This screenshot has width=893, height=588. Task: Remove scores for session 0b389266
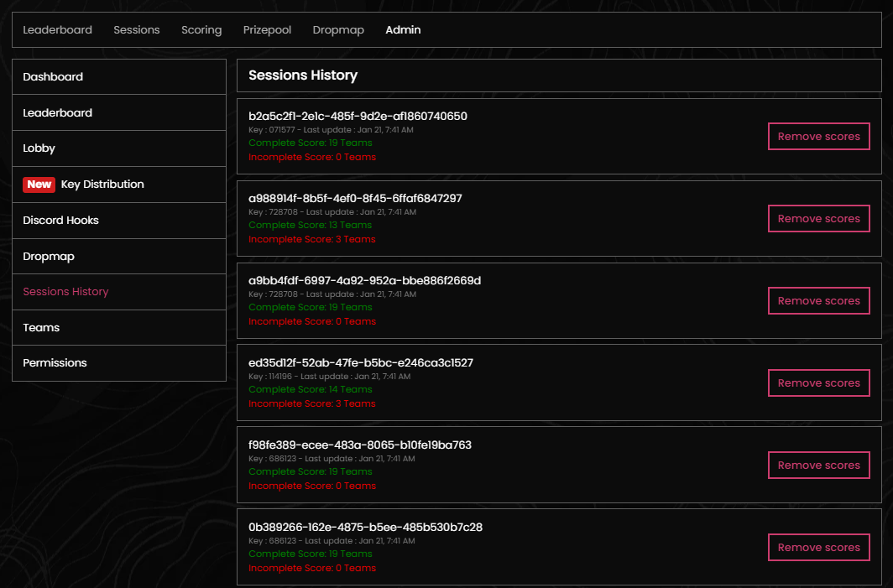point(818,548)
